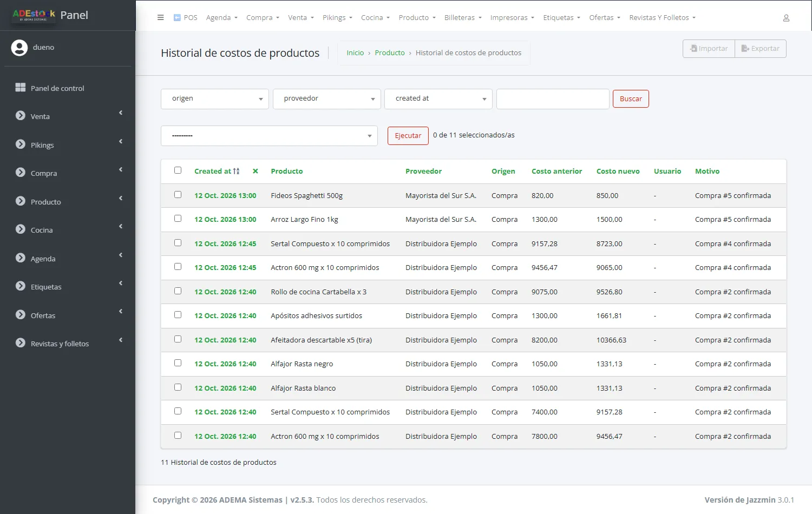Check the Alfajor Rasta negro row checkbox
Viewport: 812px width, 514px height.
point(178,363)
